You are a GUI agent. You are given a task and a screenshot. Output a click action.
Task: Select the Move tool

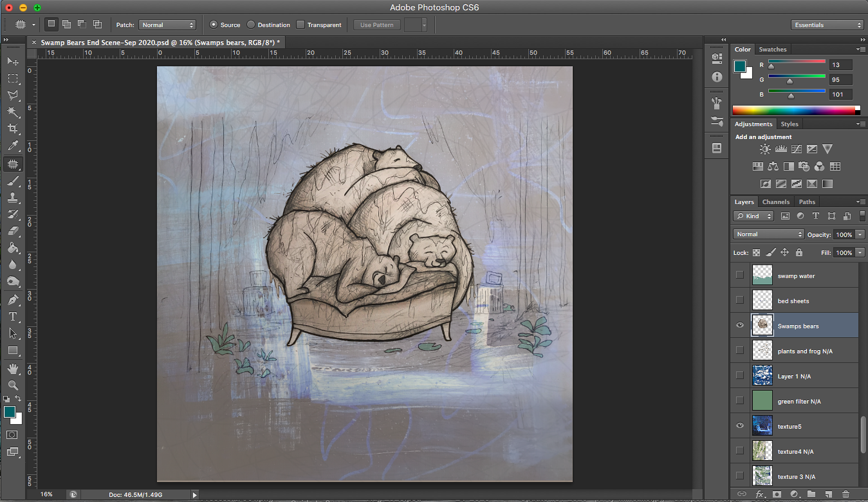(x=13, y=62)
